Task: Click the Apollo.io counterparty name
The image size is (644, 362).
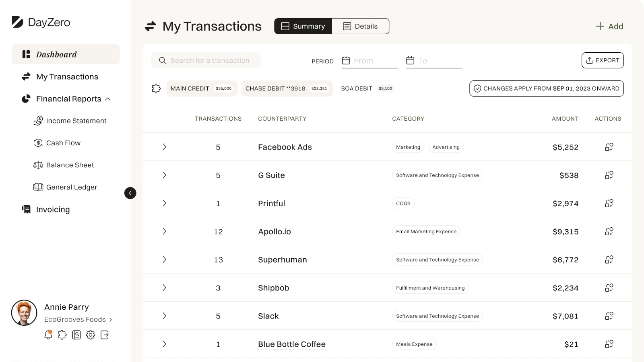Action: 275,232
